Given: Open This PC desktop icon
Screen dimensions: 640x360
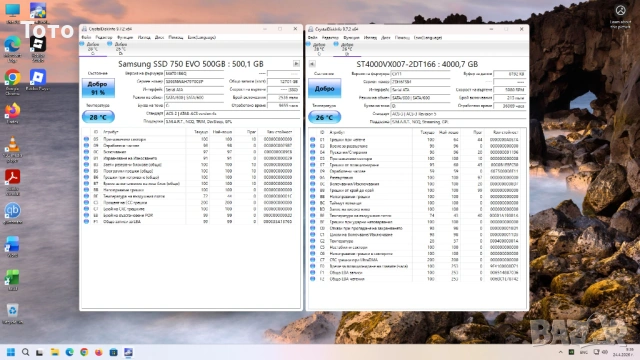Looking at the screenshot, I should coord(12,13).
